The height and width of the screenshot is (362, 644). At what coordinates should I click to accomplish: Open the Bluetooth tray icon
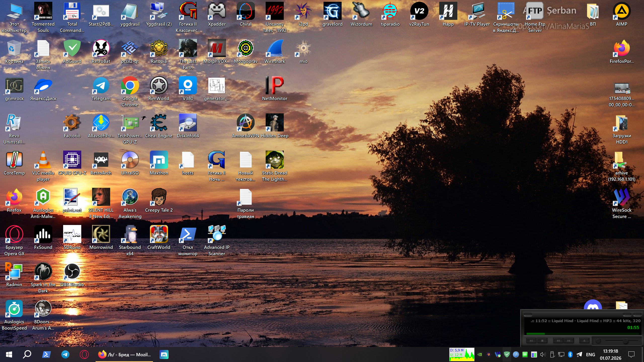(570, 354)
